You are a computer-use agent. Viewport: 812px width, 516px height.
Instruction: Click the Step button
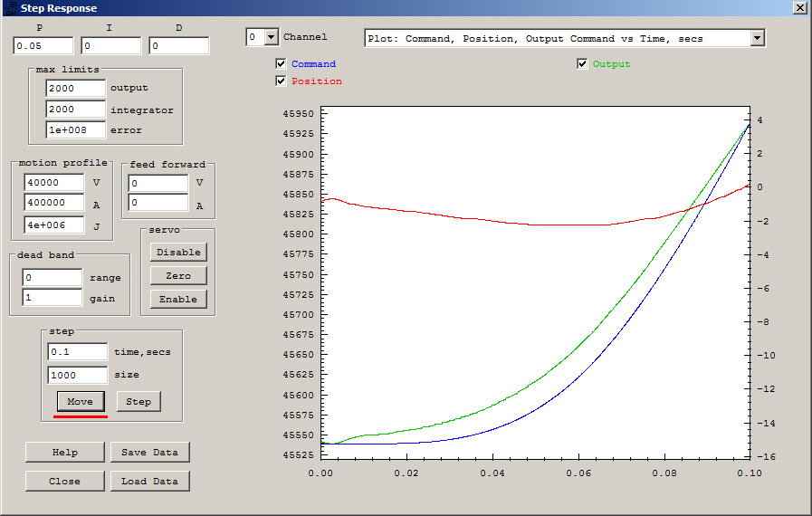(139, 402)
